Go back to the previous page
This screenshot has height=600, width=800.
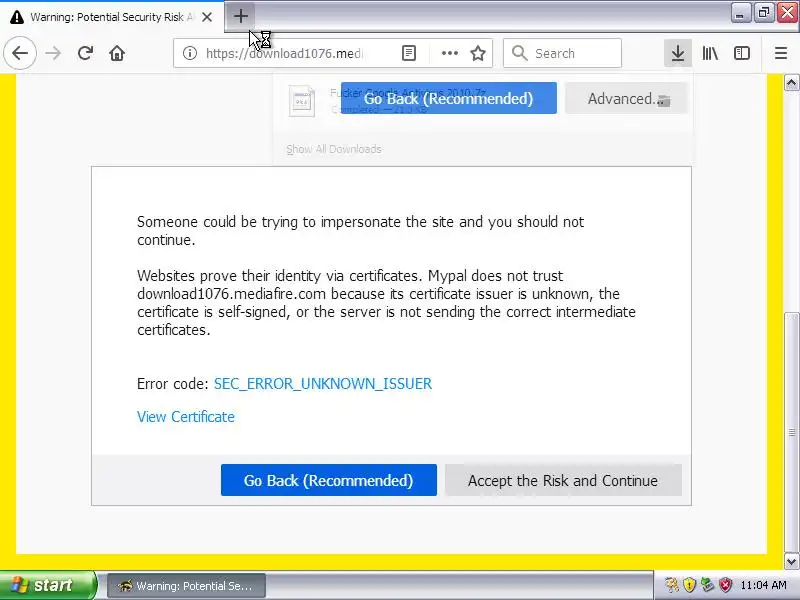point(20,53)
